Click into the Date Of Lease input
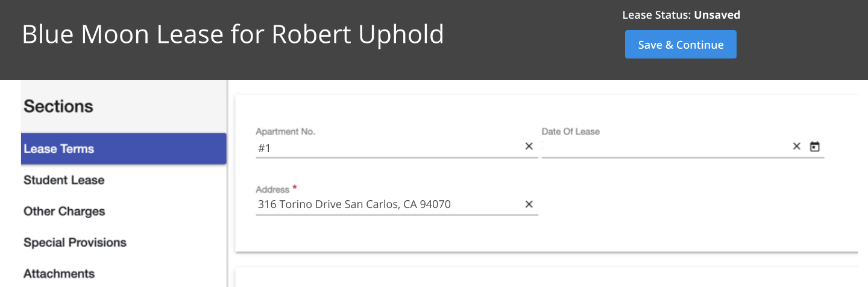The height and width of the screenshot is (287, 868). click(x=663, y=147)
